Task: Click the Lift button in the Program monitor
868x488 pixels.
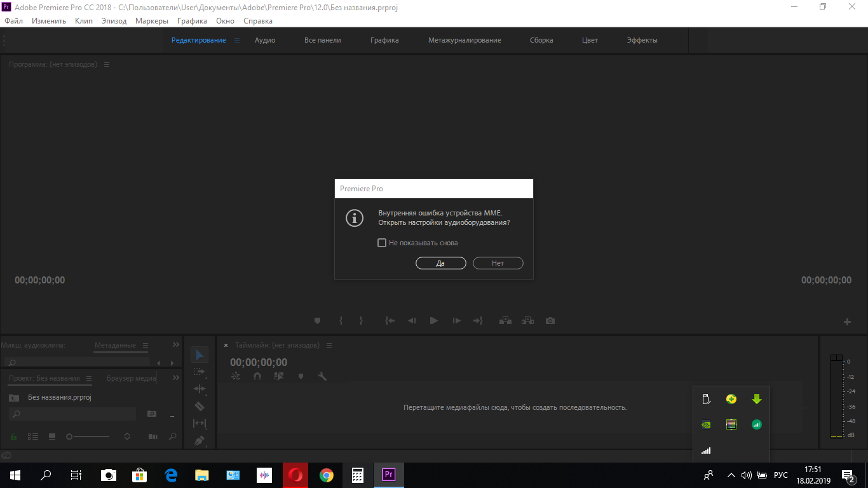Action: (x=506, y=321)
